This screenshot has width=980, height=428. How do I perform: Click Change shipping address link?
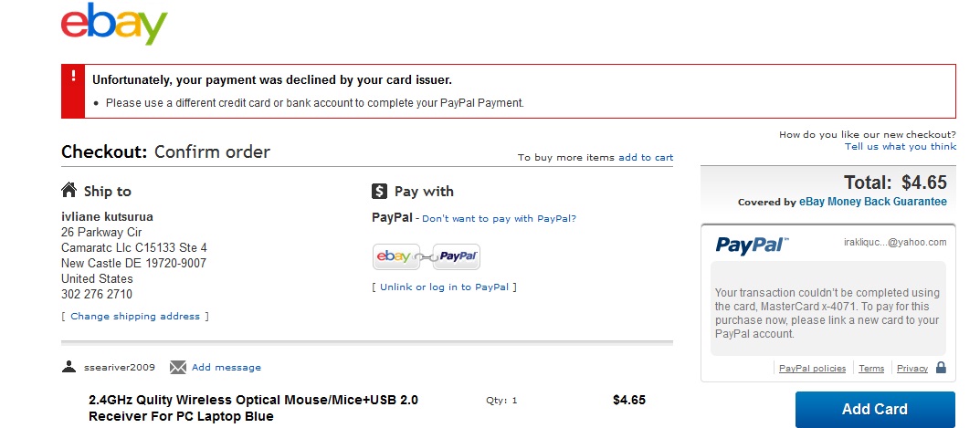click(135, 317)
